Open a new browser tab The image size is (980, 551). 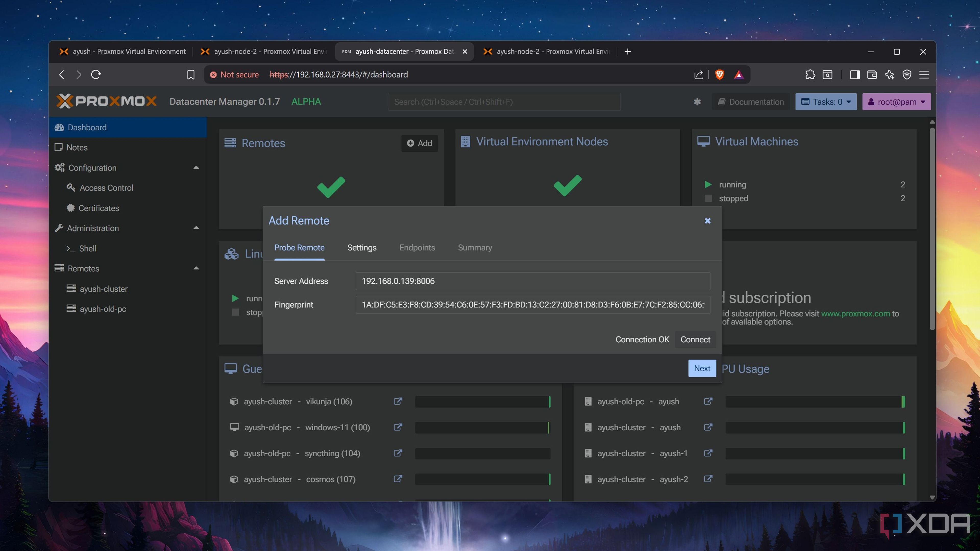627,51
